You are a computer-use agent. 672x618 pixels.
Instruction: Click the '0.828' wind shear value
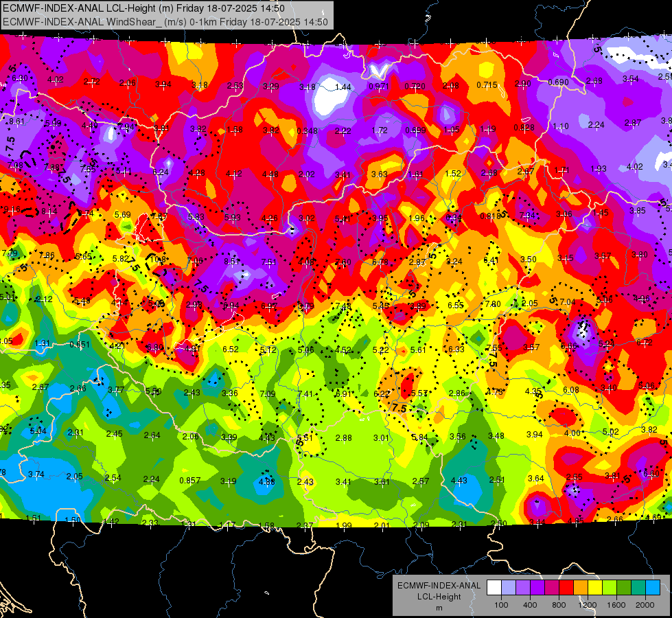(524, 128)
